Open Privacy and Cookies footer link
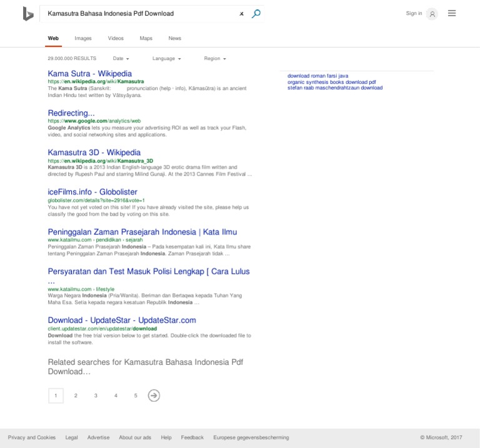480x448 pixels. (32, 437)
